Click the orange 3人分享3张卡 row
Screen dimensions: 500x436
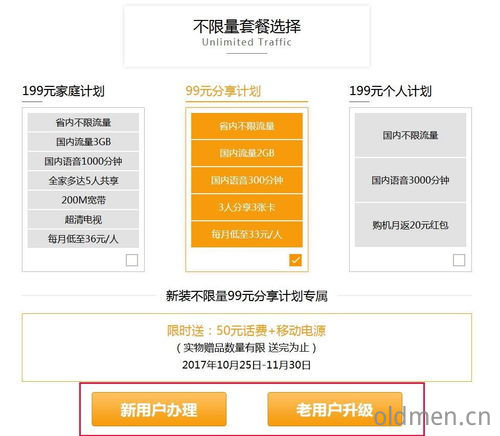247,207
